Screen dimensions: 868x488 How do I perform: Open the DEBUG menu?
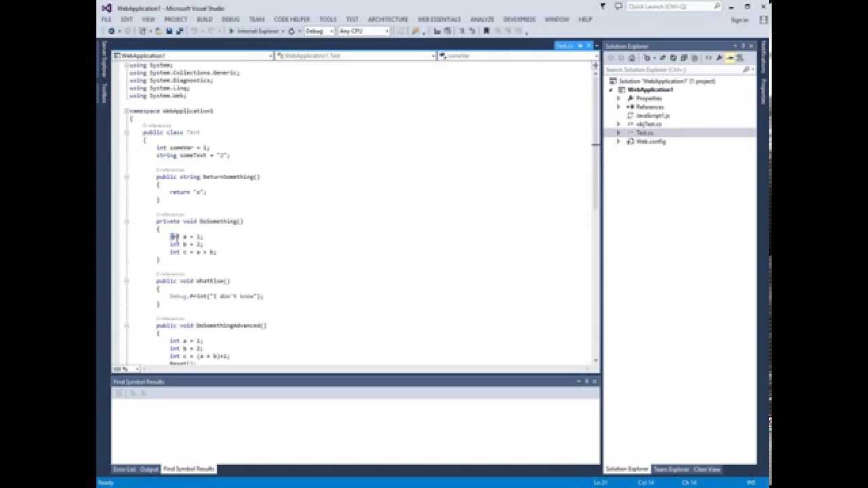pyautogui.click(x=231, y=20)
